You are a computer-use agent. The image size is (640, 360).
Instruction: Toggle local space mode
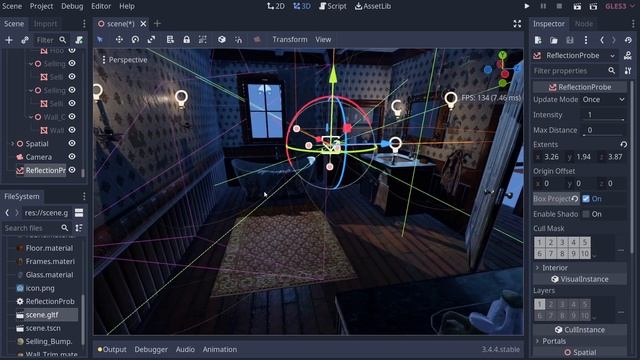222,40
